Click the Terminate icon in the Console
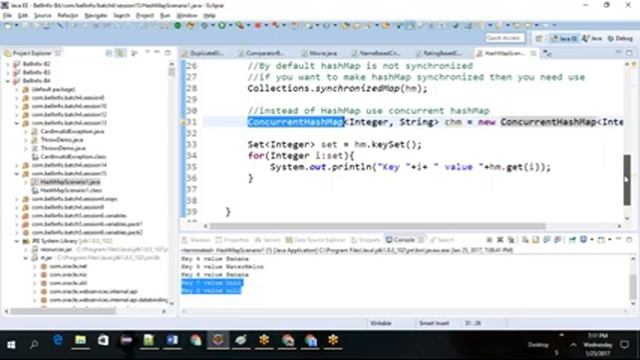 click(x=489, y=240)
